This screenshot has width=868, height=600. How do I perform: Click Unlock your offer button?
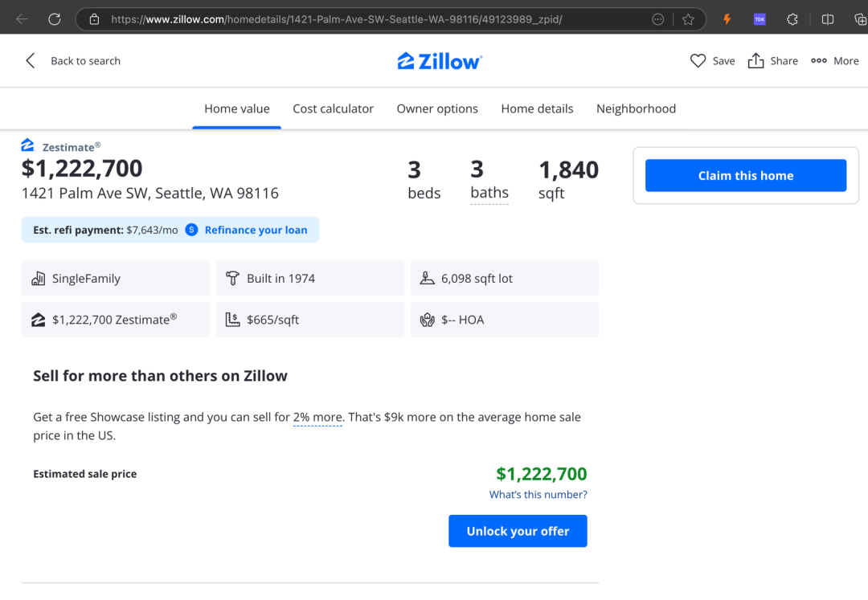tap(518, 531)
